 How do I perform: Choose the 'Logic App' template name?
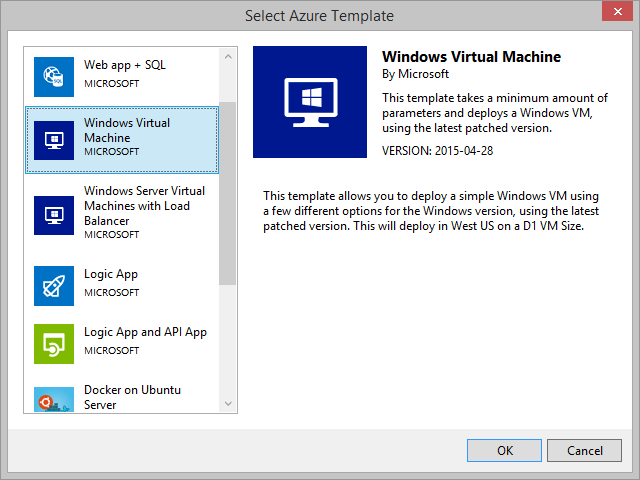pos(111,274)
